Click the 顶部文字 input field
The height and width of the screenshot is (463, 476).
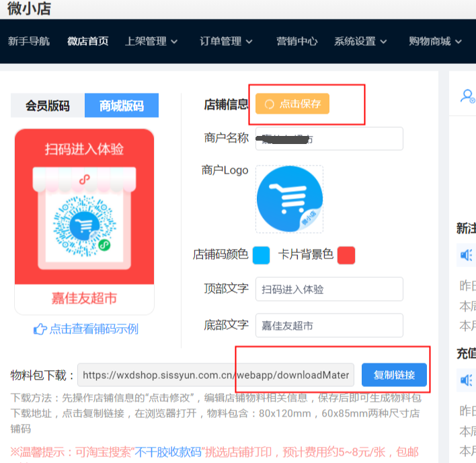(x=329, y=289)
